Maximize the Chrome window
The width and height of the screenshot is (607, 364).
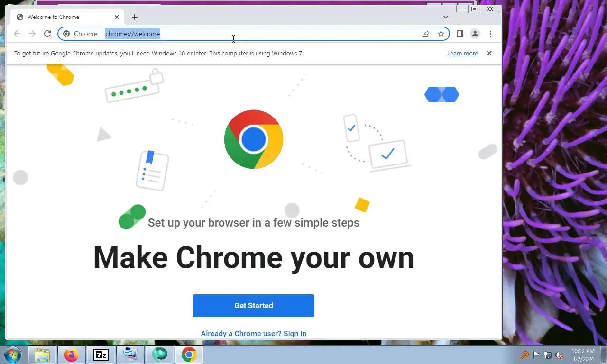point(474,9)
